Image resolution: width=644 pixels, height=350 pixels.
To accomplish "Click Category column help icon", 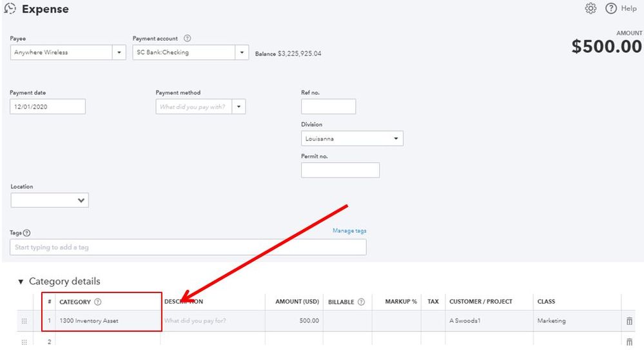I will (98, 302).
